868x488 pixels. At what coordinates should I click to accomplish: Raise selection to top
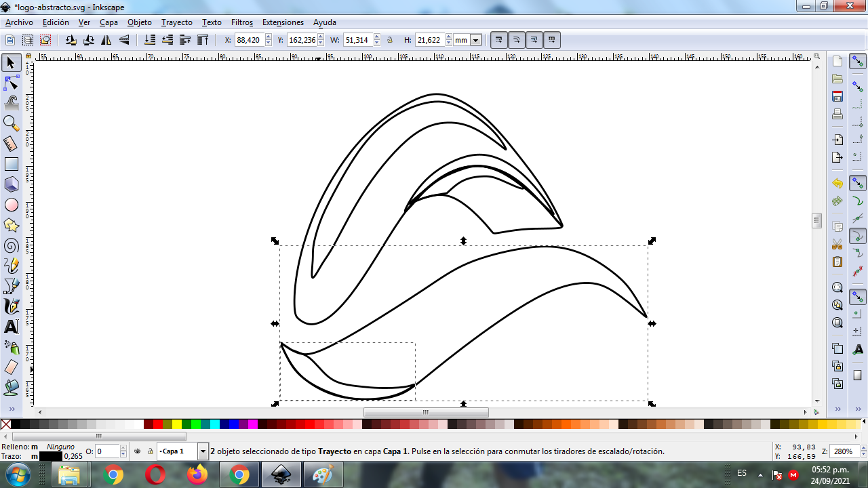pos(203,40)
